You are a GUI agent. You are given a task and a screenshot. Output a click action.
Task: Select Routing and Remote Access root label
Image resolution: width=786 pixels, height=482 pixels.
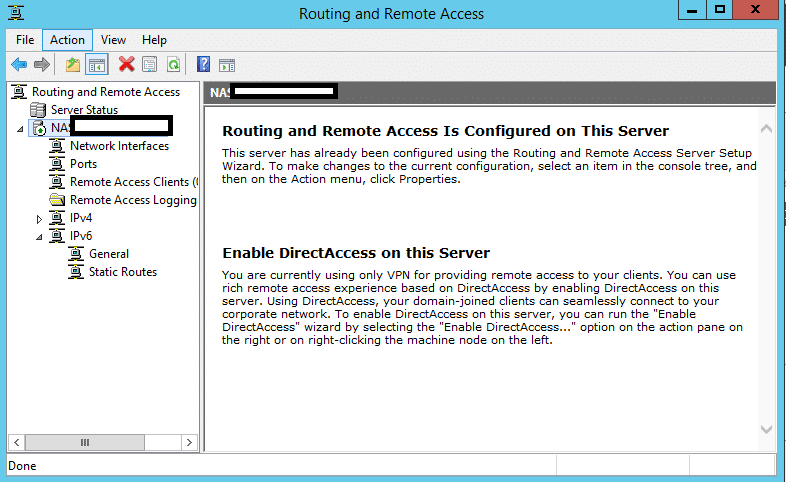(106, 92)
